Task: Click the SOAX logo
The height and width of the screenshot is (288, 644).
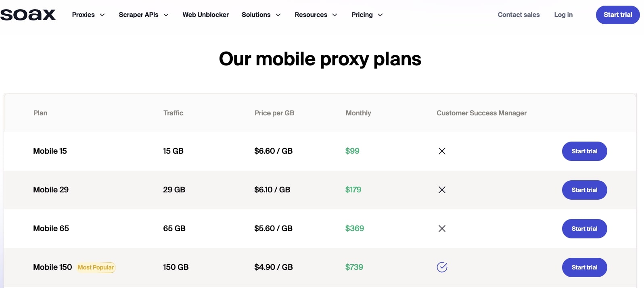Action: pos(28,14)
